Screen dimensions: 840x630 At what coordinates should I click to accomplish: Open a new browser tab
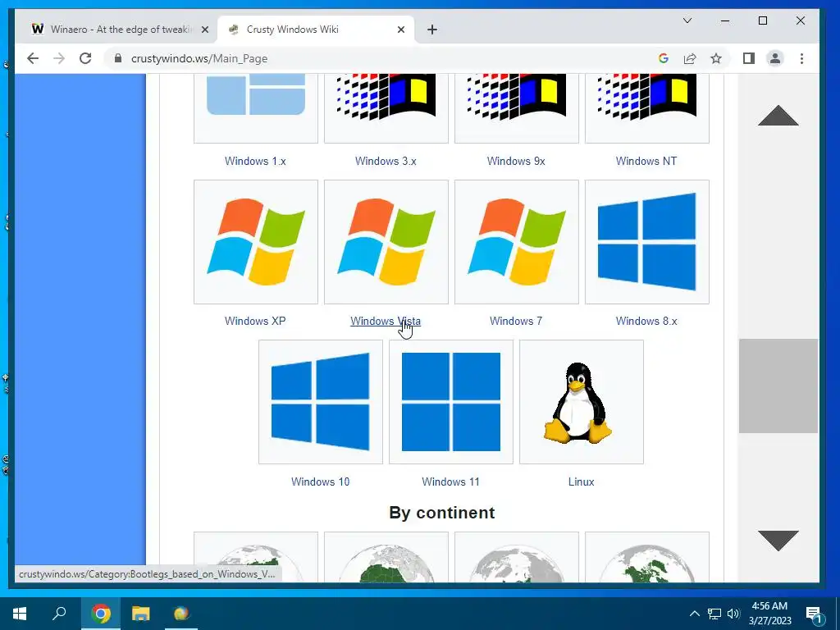tap(432, 30)
